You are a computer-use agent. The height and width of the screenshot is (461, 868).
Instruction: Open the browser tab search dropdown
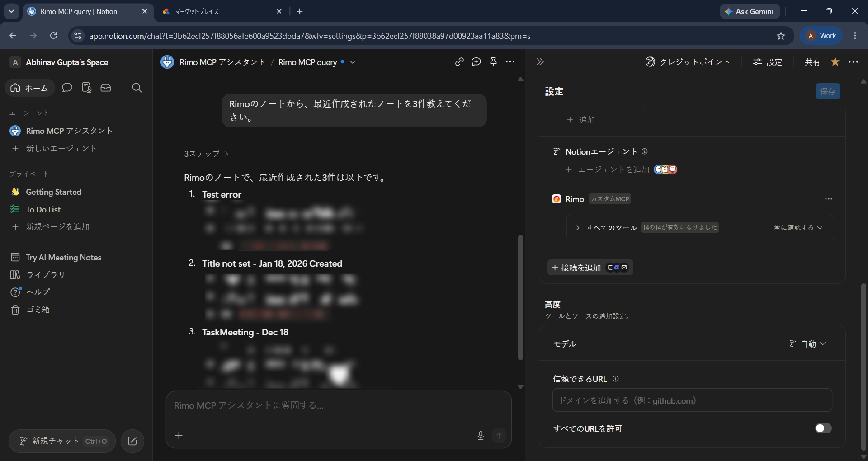(x=11, y=12)
